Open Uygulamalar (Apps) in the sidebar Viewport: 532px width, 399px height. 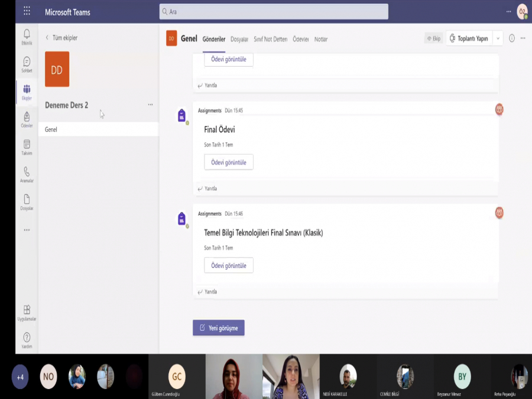27,313
